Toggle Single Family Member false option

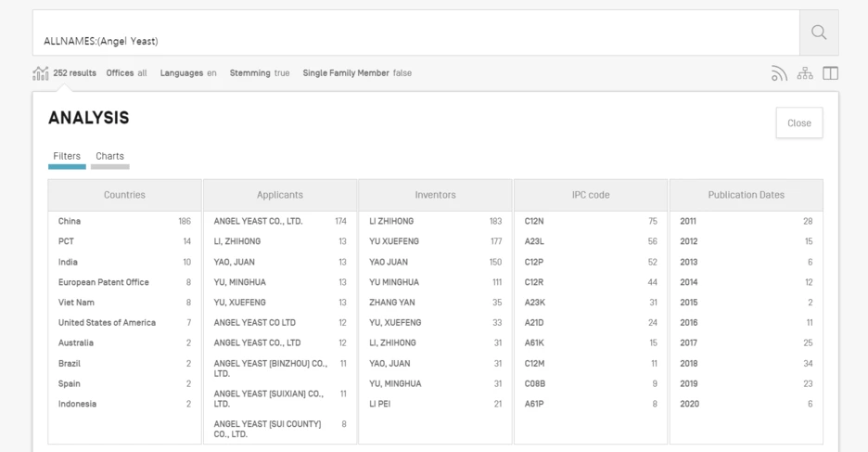[x=357, y=73]
